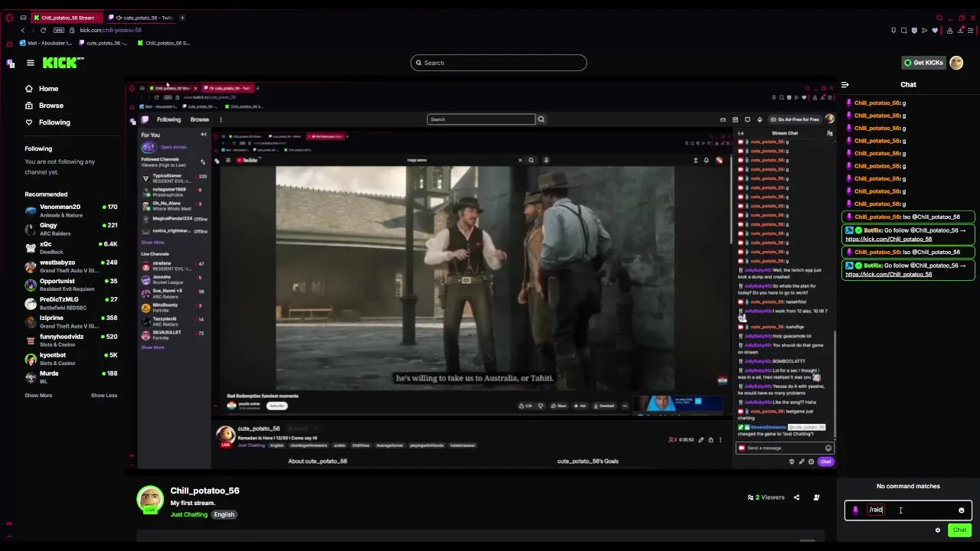Click the pink chat identity badge
This screenshot has width=980, height=551.
(x=855, y=510)
